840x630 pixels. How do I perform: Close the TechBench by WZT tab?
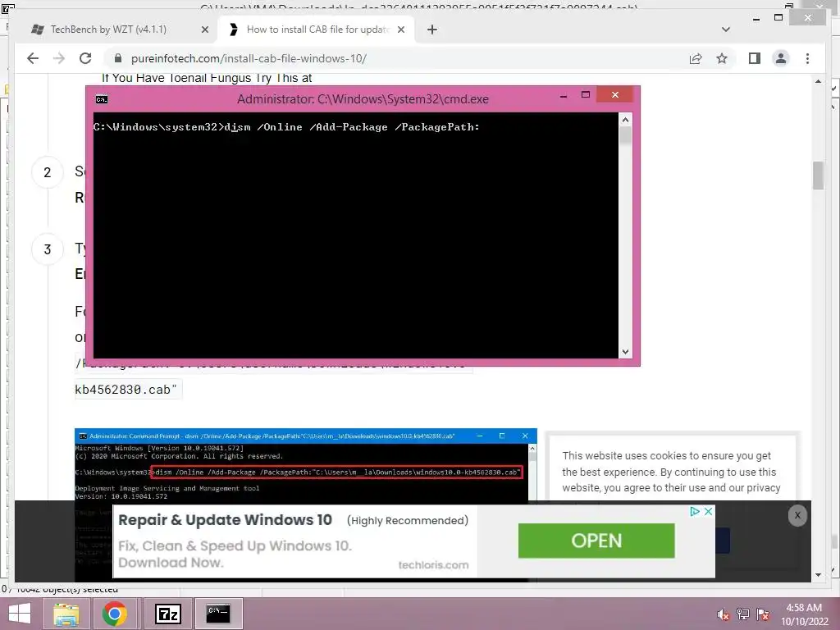pos(204,30)
